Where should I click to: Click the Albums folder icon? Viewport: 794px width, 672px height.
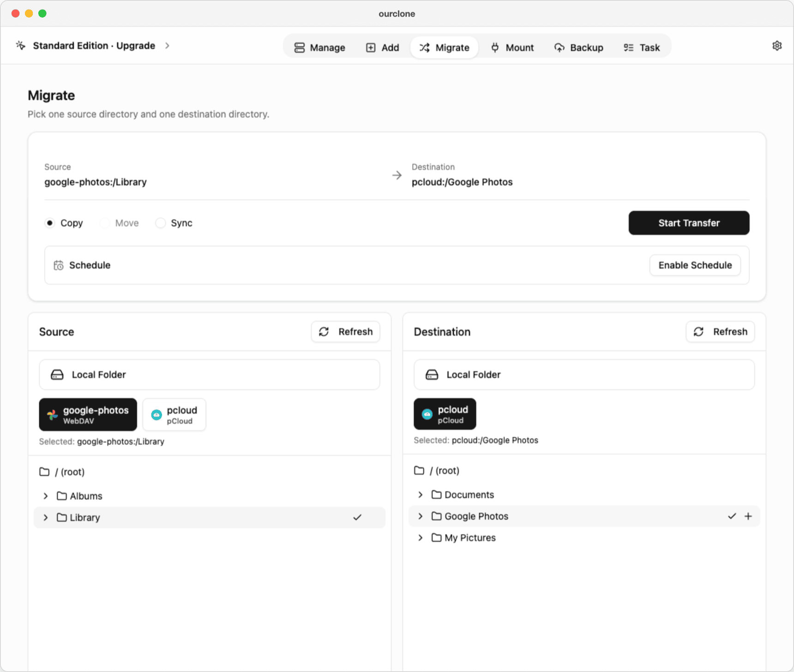tap(62, 496)
